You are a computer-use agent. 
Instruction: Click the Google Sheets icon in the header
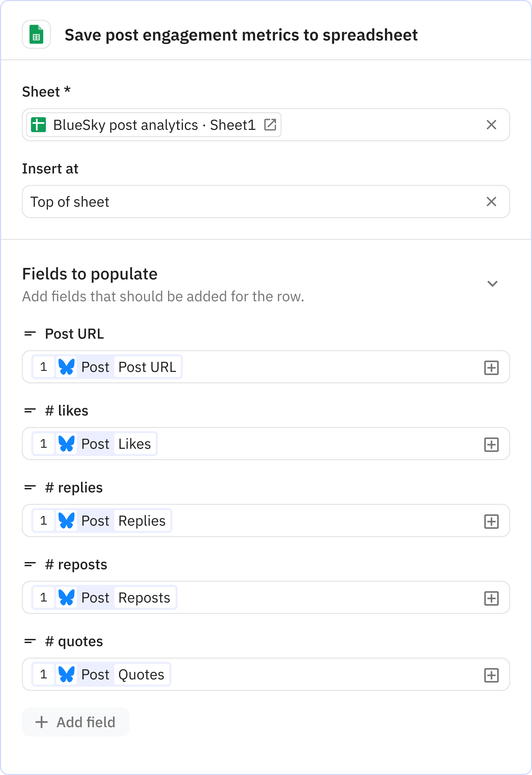coord(36,34)
